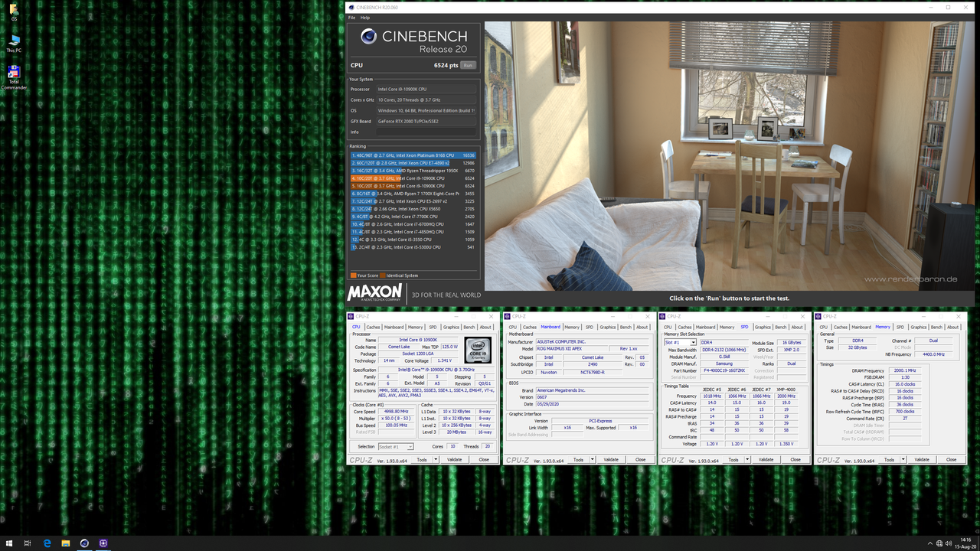This screenshot has width=980, height=551.
Task: Click the 6524 pts CPU score
Action: [446, 66]
